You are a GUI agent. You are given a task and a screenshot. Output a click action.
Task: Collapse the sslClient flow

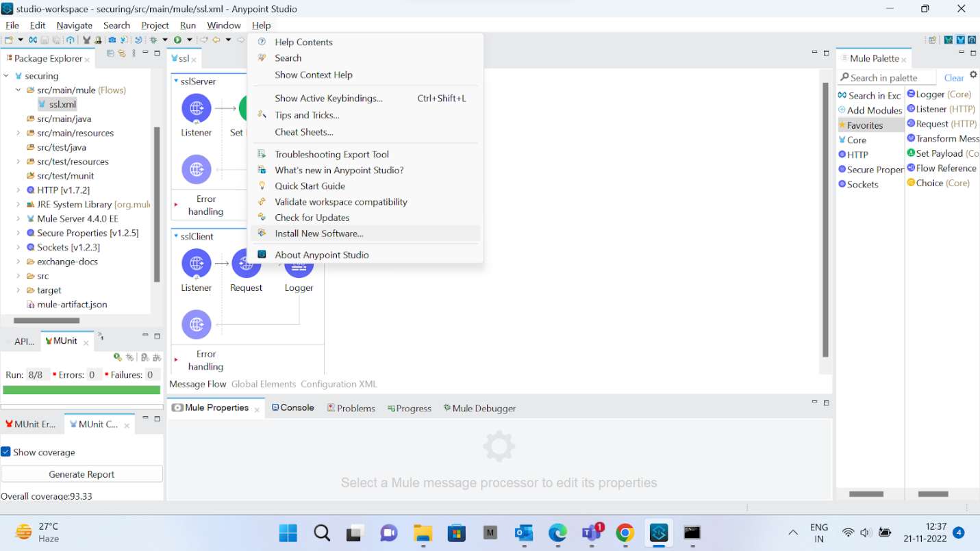[176, 236]
